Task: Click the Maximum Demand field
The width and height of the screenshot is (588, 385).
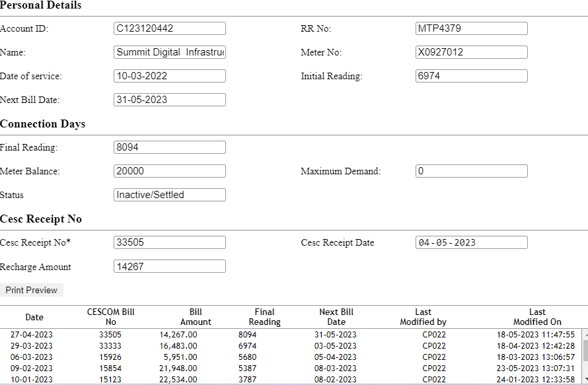Action: point(471,171)
